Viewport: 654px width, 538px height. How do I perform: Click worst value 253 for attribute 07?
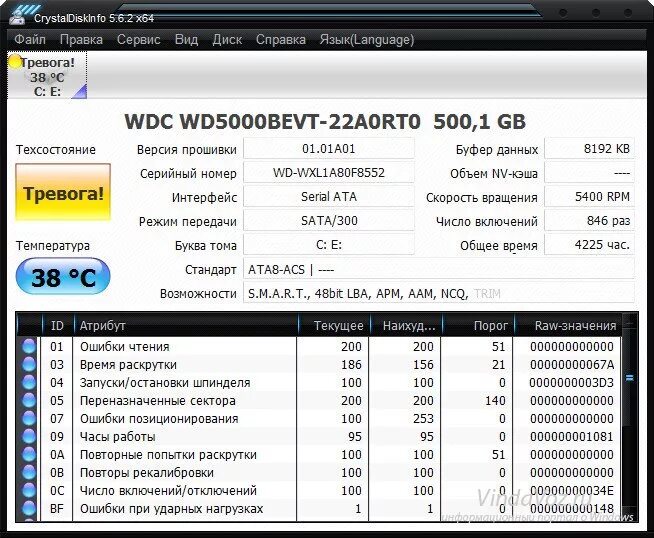click(x=423, y=418)
